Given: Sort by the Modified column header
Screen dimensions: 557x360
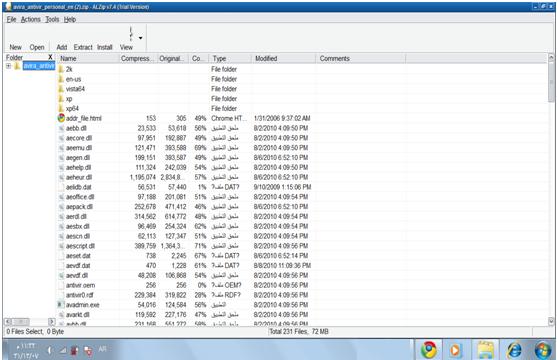Looking at the screenshot, I should tap(283, 59).
